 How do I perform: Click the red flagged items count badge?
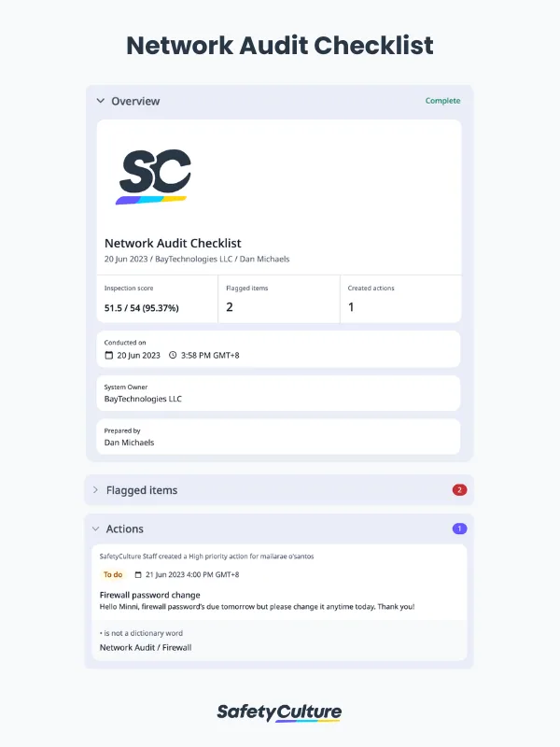tap(458, 489)
